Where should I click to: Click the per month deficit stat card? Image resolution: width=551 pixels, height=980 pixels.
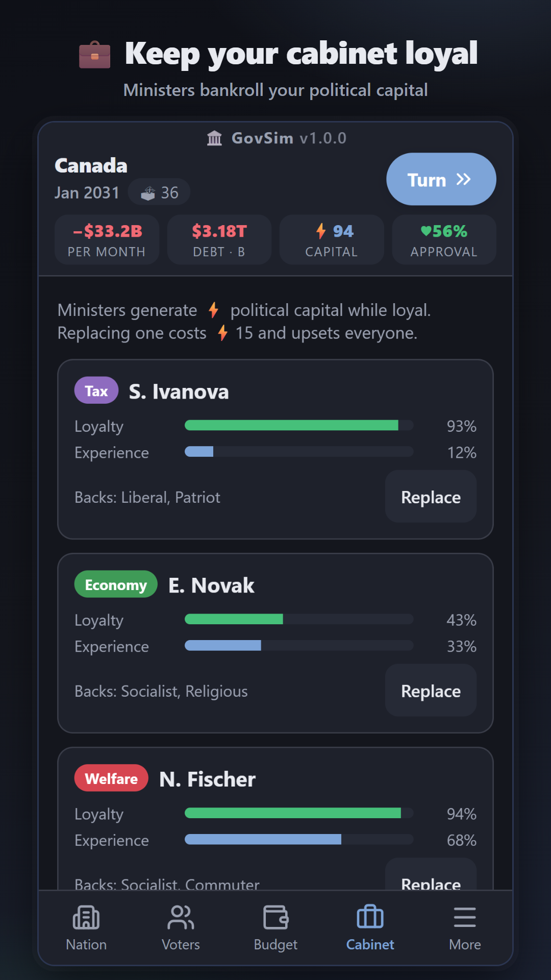[107, 239]
